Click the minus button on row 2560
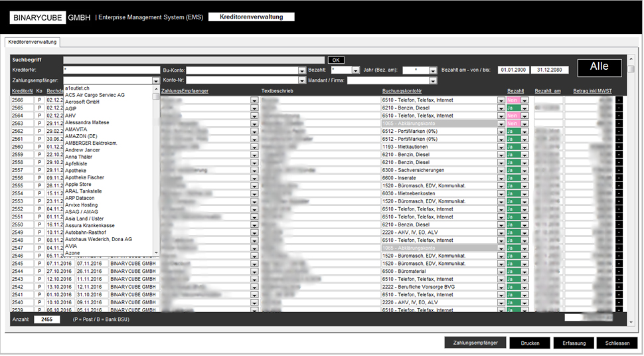644x356 pixels. click(x=619, y=147)
